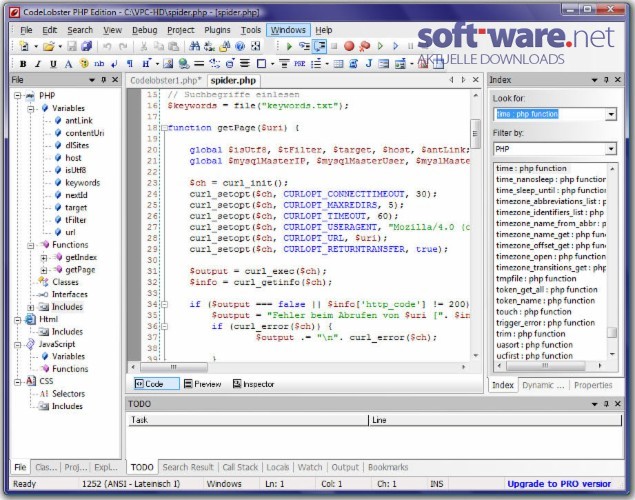Click the highlighted Step Over debug icon

(x=320, y=46)
